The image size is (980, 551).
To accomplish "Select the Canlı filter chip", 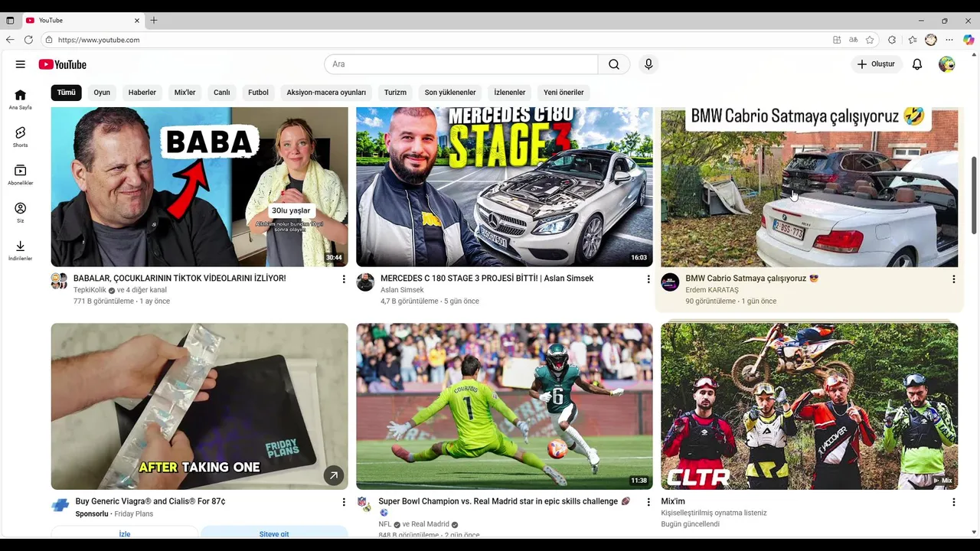I will [x=222, y=93].
